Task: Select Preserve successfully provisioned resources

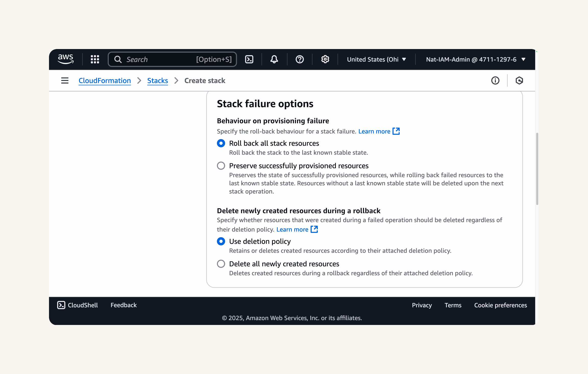Action: pos(221,166)
